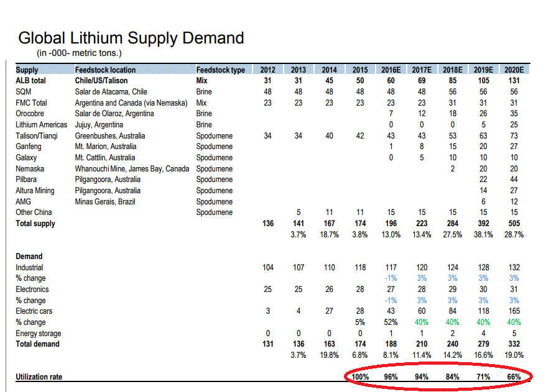Viewport: 546px width, 392px height.
Task: Click the 'Industrial' row label
Action: pos(29,268)
